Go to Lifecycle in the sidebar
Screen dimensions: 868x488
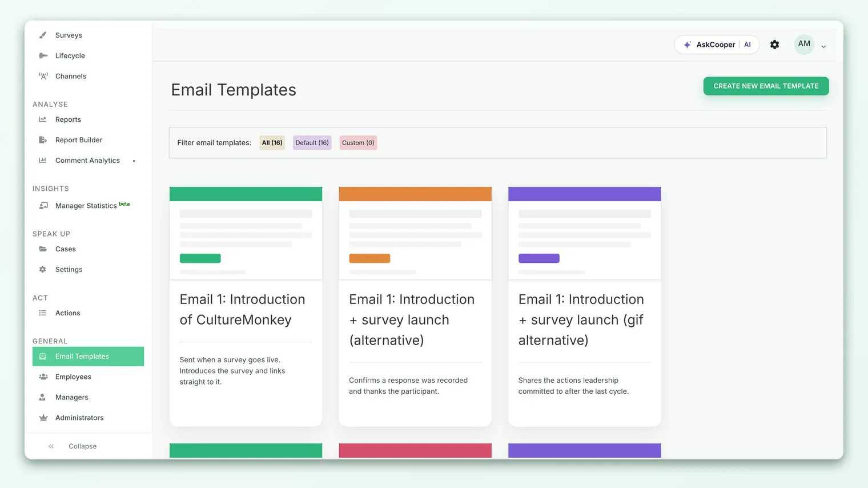click(x=70, y=56)
